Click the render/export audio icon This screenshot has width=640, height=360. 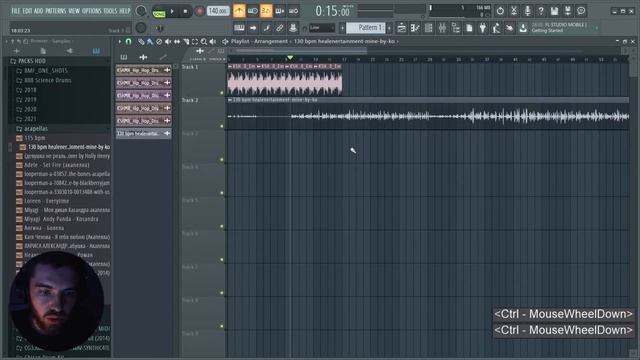point(568,11)
